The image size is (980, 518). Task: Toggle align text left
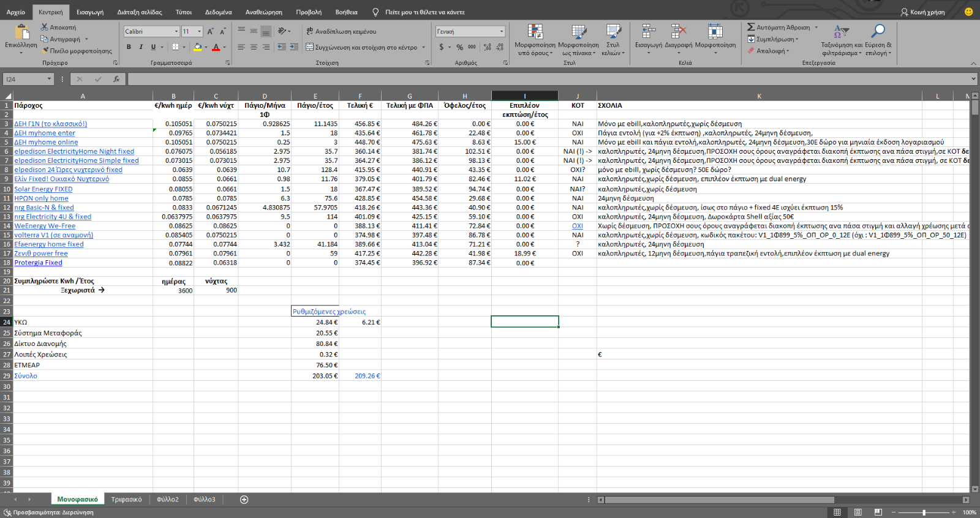(x=241, y=47)
